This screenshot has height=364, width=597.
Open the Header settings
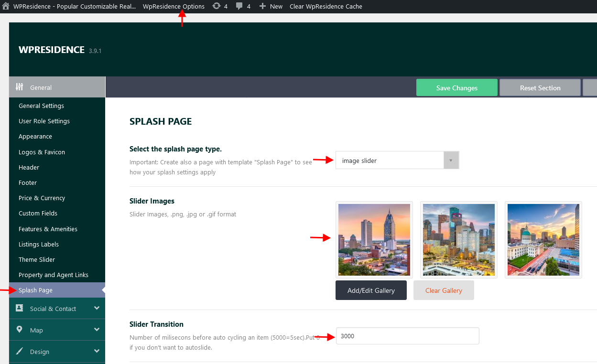29,167
